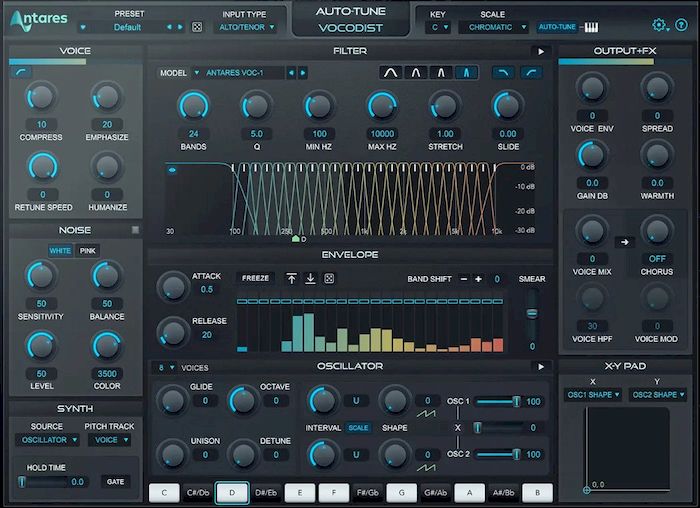
Task: Open X-Y Pad X OSC1 SHAPE dropdown
Action: [593, 395]
